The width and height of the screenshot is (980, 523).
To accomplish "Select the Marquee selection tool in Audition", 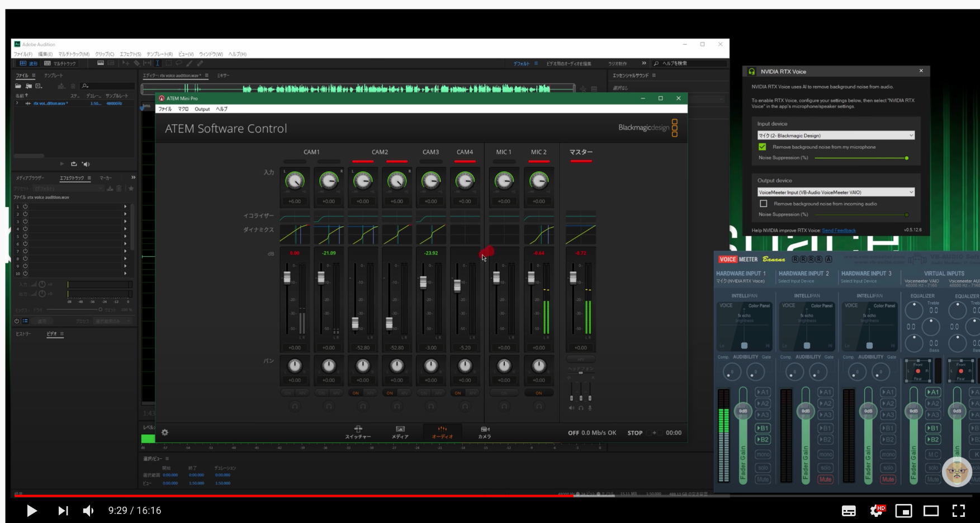I will click(x=168, y=63).
